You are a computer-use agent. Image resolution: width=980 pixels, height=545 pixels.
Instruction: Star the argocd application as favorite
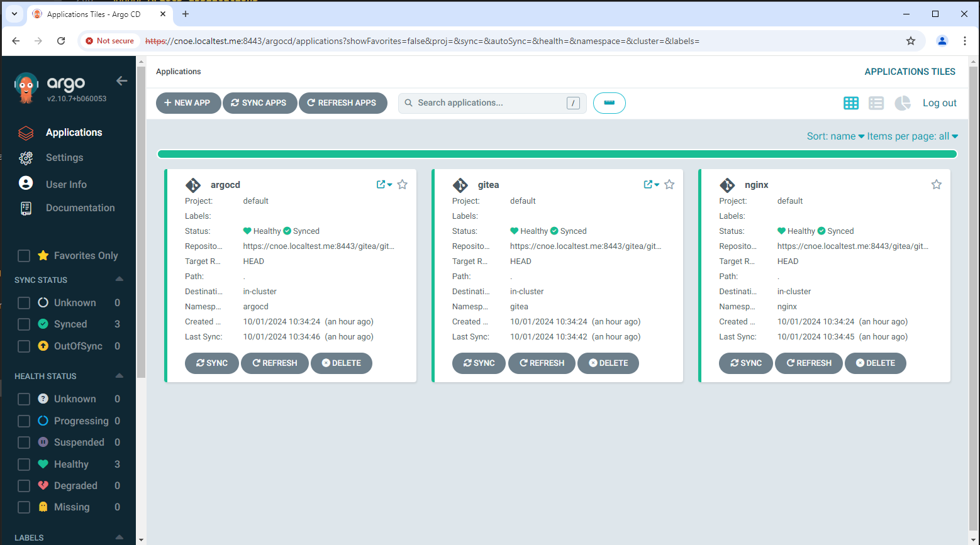point(403,184)
